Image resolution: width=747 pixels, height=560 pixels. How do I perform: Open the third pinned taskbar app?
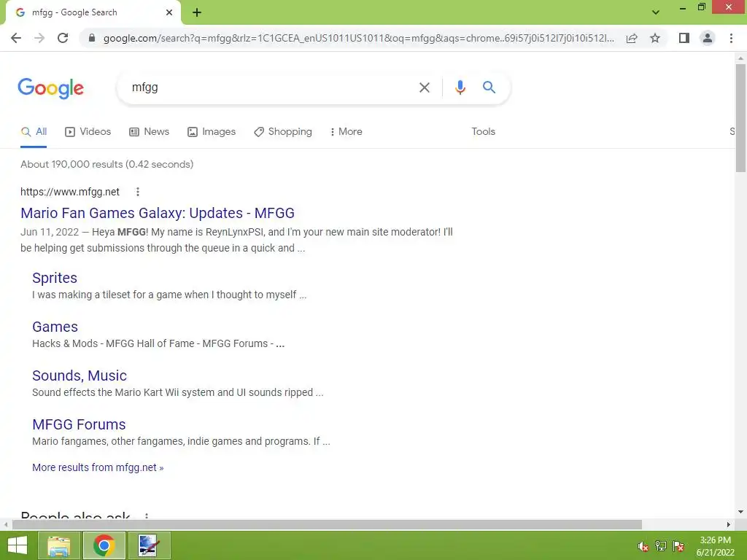click(x=149, y=545)
